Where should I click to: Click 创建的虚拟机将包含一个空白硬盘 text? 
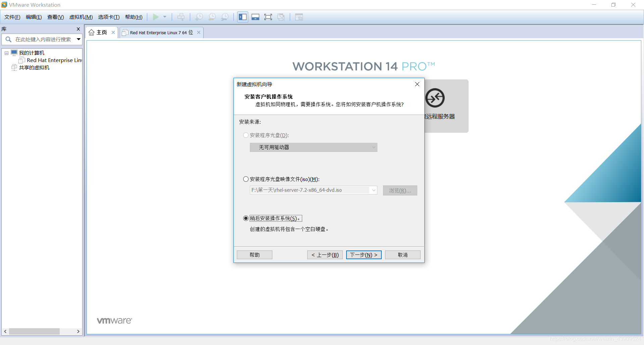point(289,229)
